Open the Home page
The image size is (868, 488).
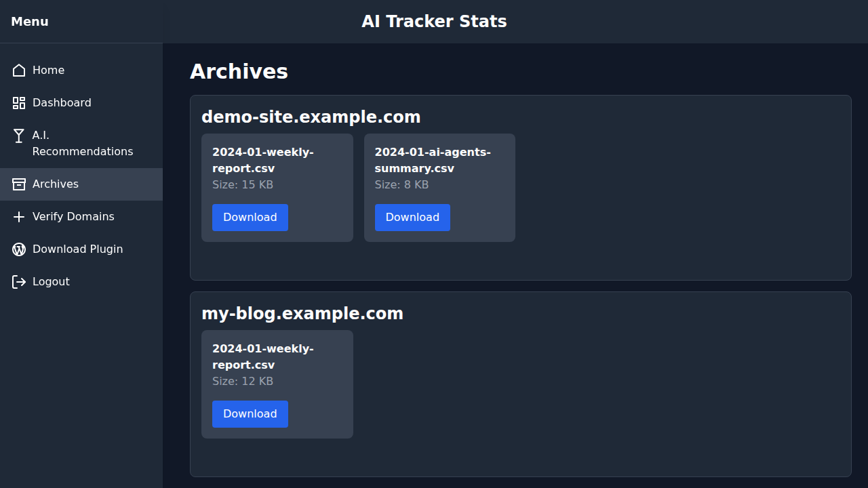tap(48, 70)
